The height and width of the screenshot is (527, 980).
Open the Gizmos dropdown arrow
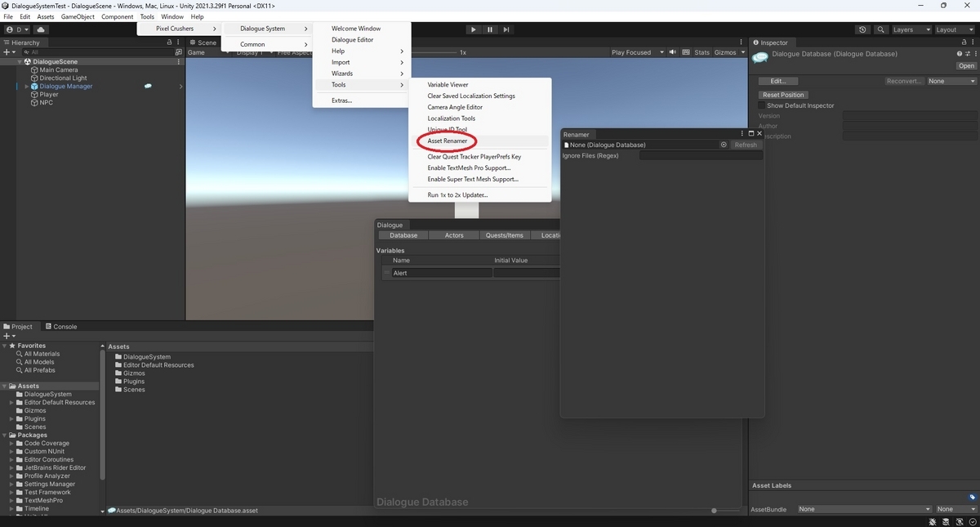tap(742, 52)
